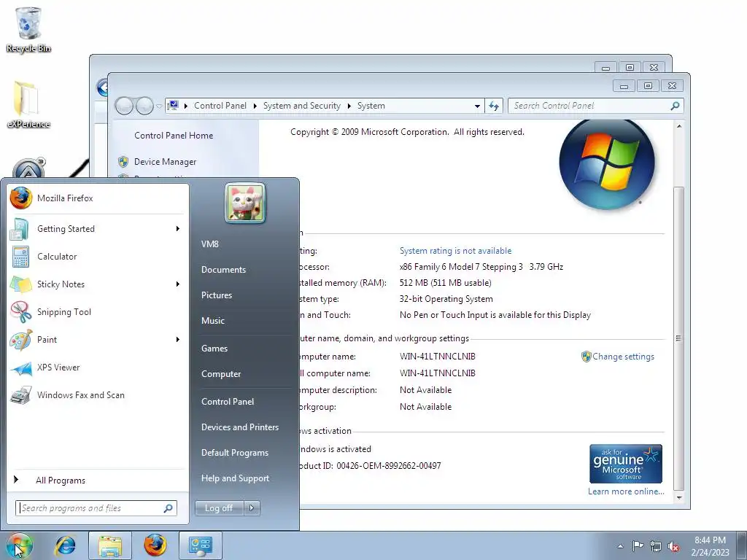This screenshot has width=747, height=560.
Task: Click Change settings link
Action: 623,357
